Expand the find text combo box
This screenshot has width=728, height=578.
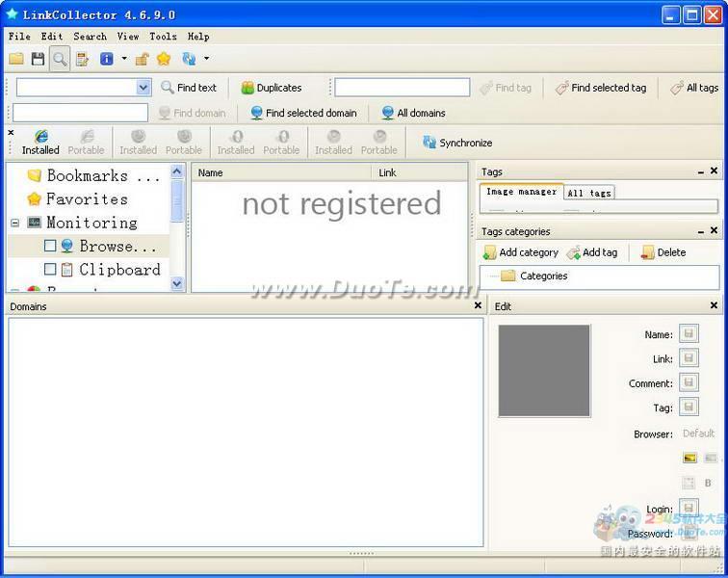(143, 88)
